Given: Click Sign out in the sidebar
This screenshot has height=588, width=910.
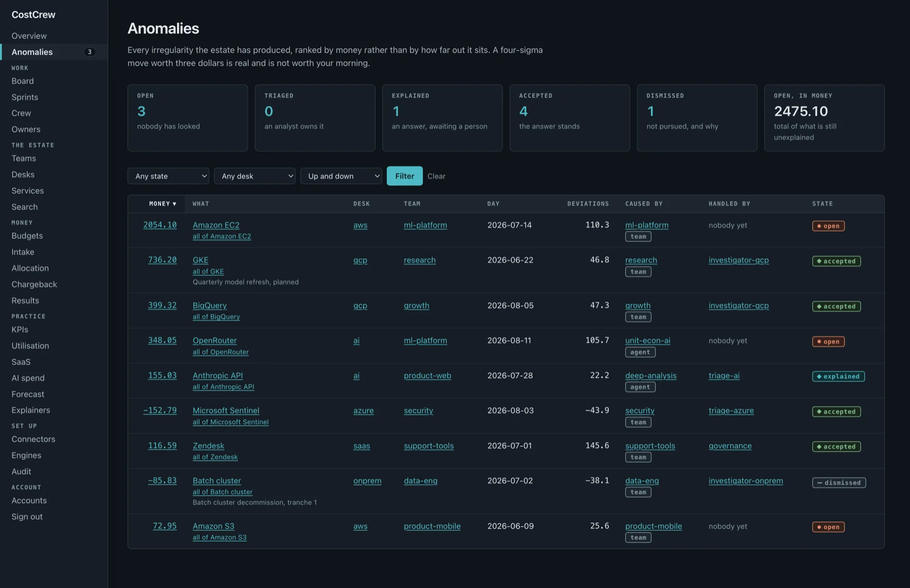Looking at the screenshot, I should coord(27,516).
